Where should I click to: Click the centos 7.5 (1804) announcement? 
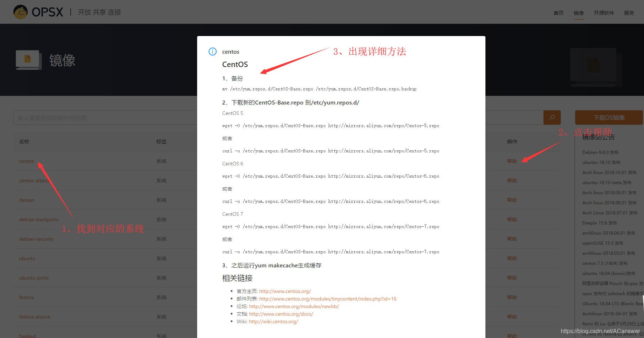click(x=605, y=263)
